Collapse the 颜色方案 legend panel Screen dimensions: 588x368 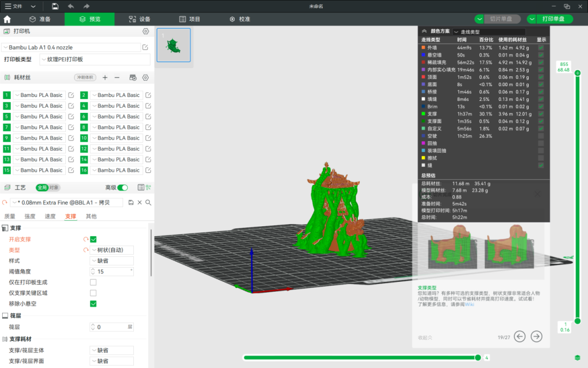tap(424, 32)
